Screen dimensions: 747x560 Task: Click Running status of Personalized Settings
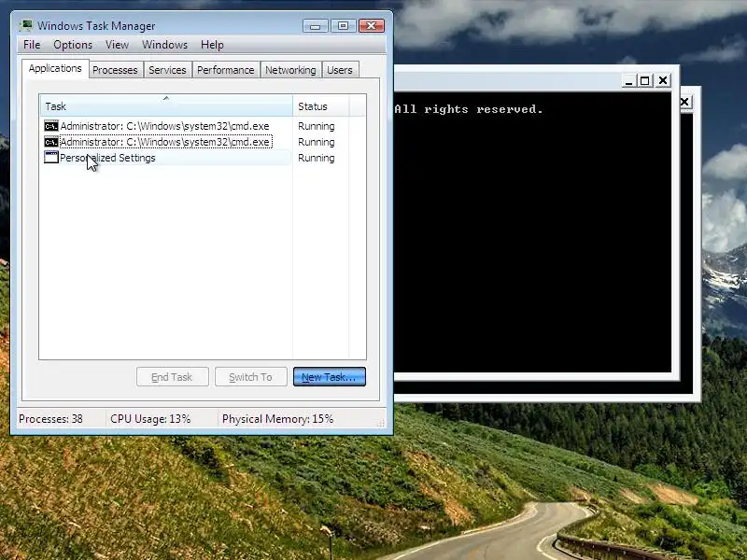tap(317, 158)
